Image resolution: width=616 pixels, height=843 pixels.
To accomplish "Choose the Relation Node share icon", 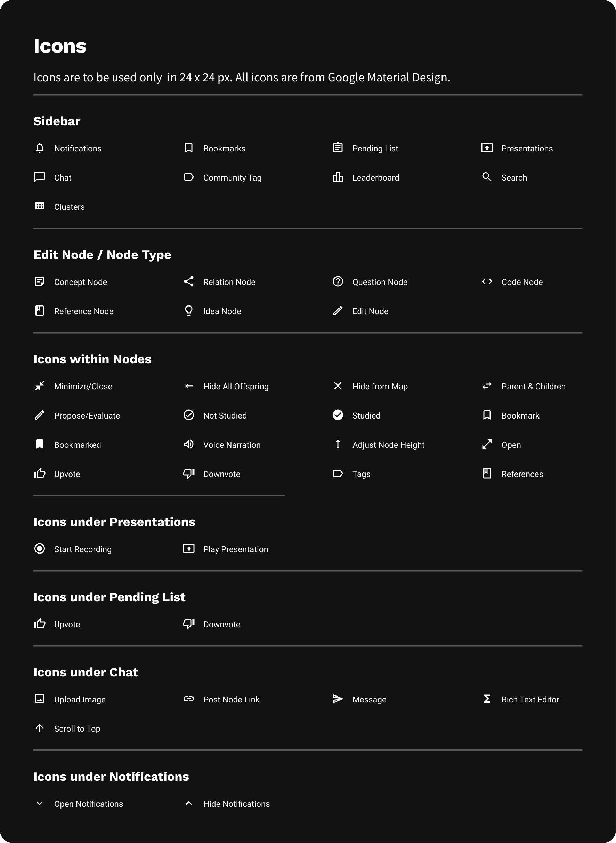I will pyautogui.click(x=189, y=281).
